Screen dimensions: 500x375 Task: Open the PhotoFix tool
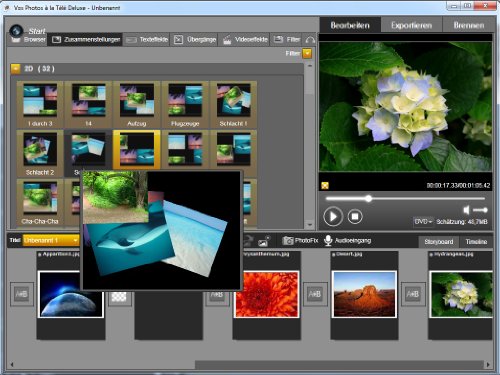tap(300, 240)
